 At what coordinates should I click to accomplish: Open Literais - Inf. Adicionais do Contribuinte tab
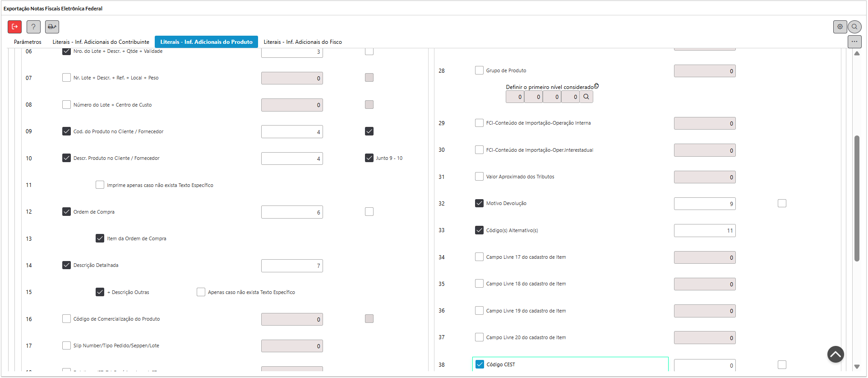(101, 42)
